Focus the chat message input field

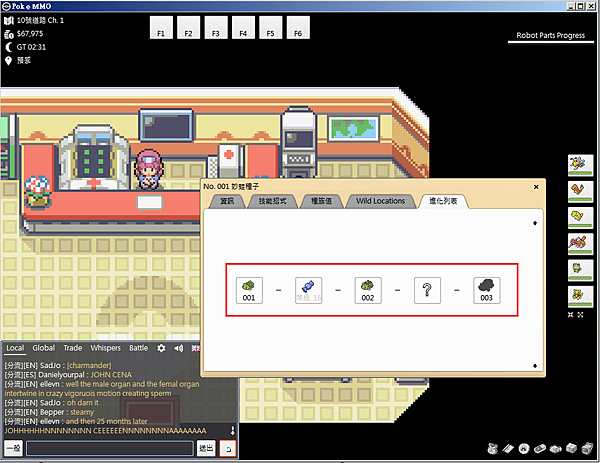(110, 448)
